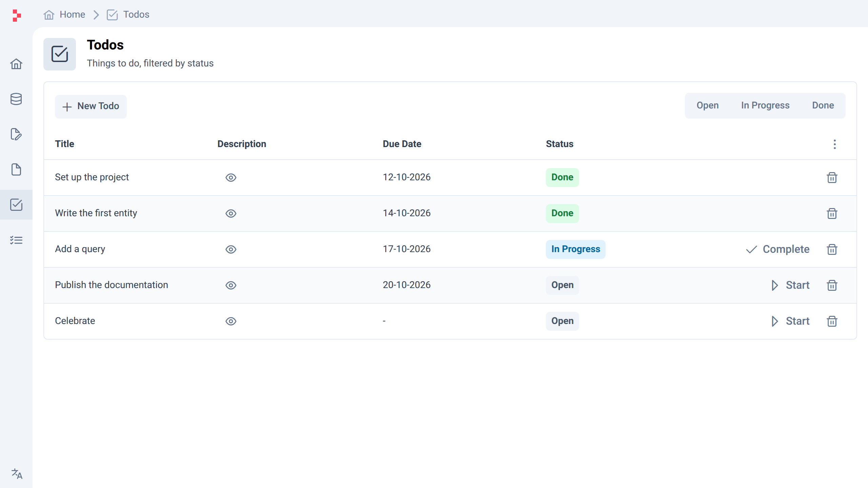
Task: Click the 12-10-2026 due date cell
Action: pos(407,177)
